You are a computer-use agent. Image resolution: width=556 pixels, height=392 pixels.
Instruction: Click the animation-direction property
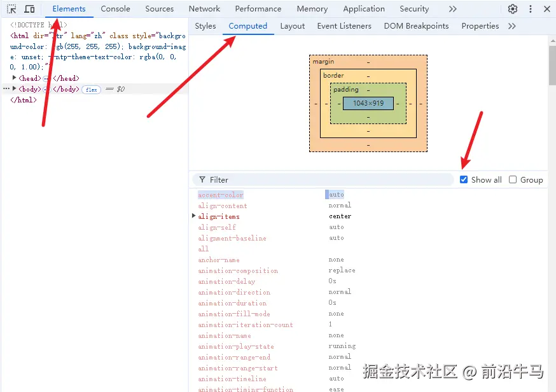coord(234,292)
